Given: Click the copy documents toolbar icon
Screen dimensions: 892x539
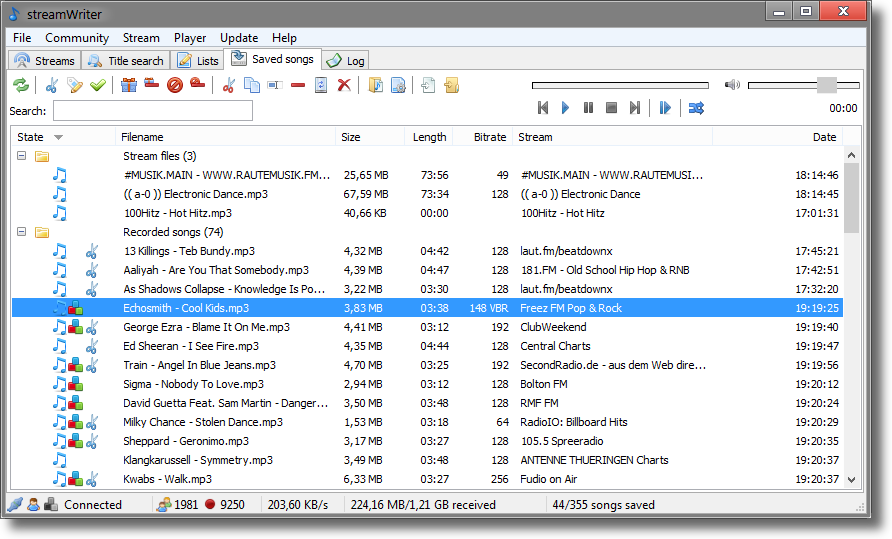Looking at the screenshot, I should click(252, 85).
